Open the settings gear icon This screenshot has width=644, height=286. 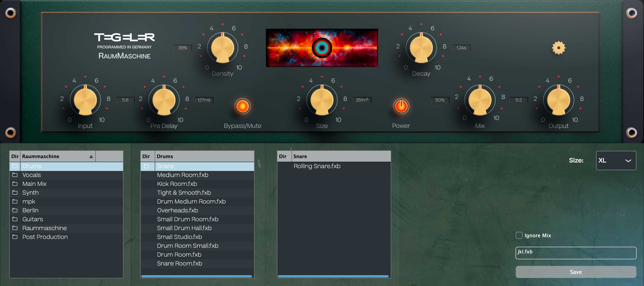click(559, 48)
